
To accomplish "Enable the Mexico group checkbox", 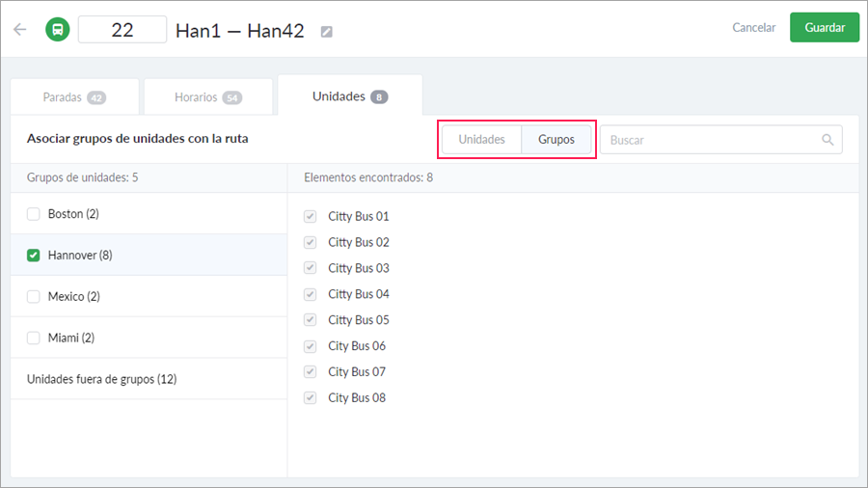I will (33, 297).
